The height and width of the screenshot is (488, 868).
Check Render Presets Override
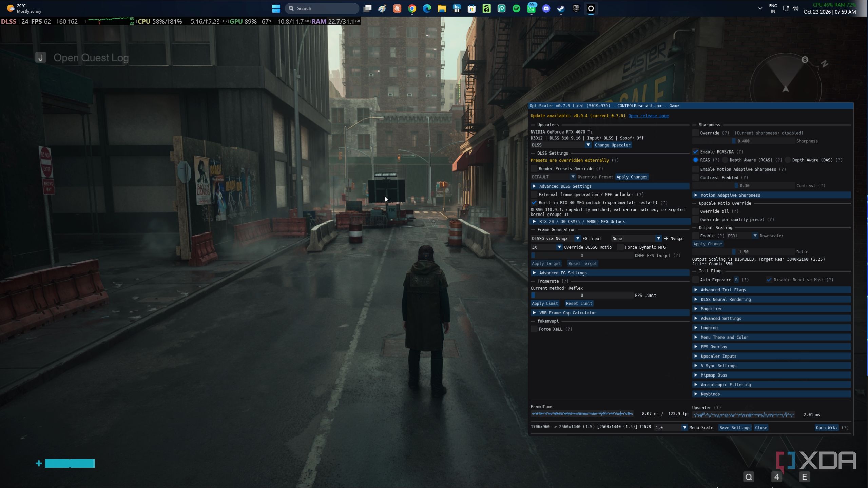click(x=534, y=169)
